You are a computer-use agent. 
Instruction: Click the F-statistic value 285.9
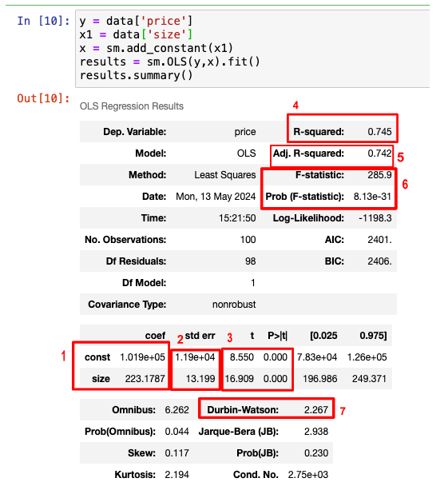click(379, 175)
